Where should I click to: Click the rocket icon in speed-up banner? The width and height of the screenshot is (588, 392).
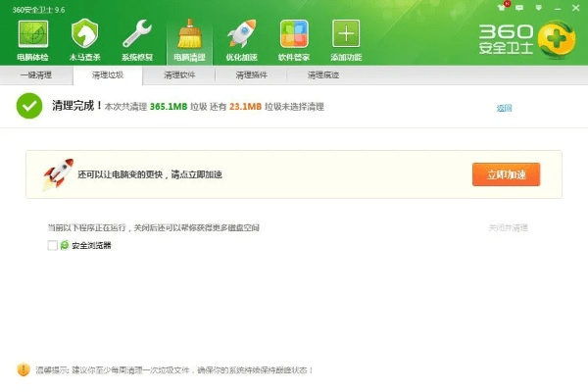click(x=58, y=174)
